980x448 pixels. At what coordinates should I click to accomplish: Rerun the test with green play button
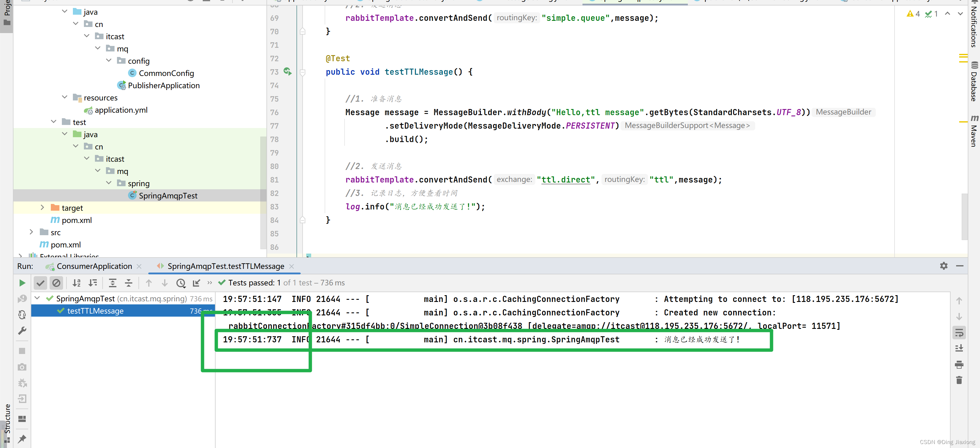(22, 283)
